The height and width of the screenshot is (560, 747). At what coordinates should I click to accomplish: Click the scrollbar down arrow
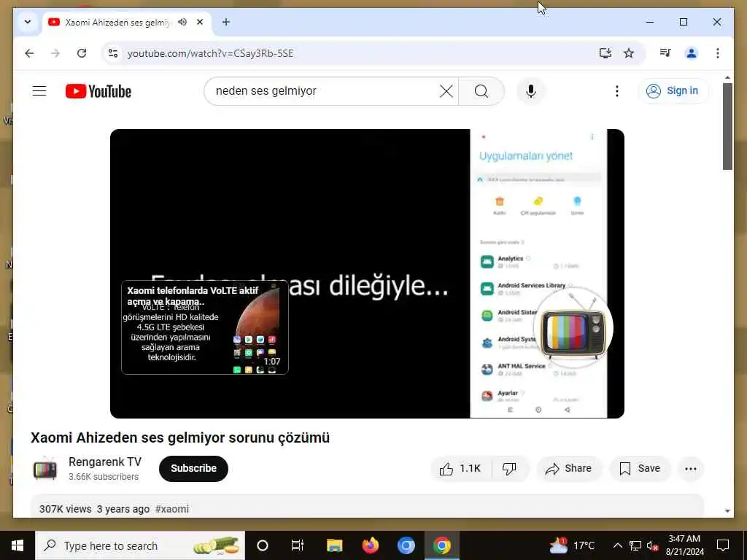click(727, 511)
